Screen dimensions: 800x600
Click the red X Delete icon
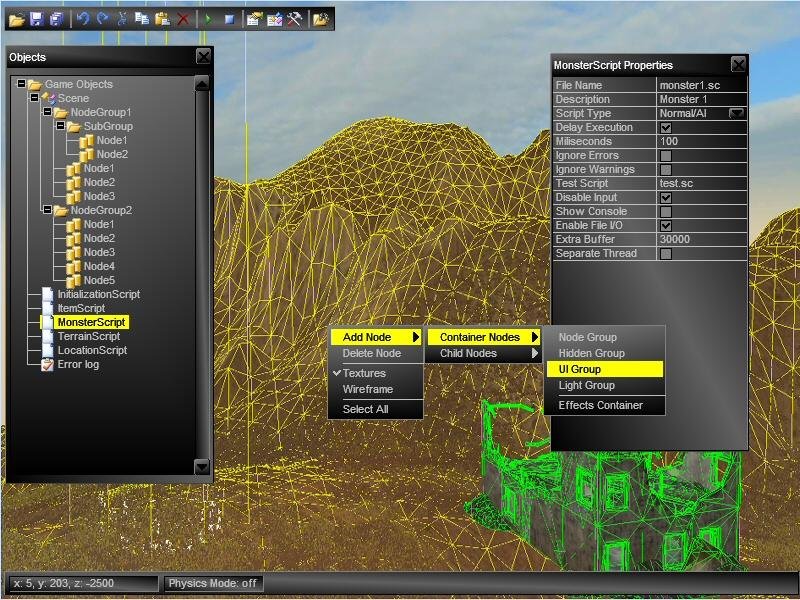[183, 19]
